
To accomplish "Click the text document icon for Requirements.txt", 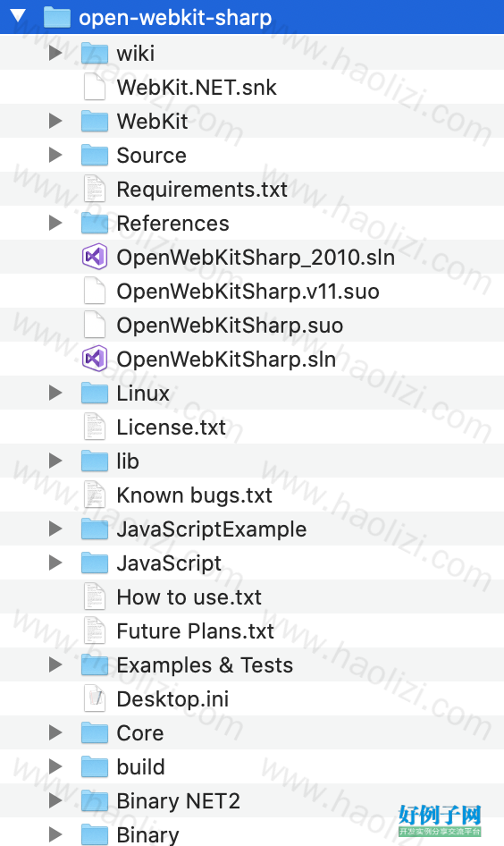I will (x=95, y=189).
